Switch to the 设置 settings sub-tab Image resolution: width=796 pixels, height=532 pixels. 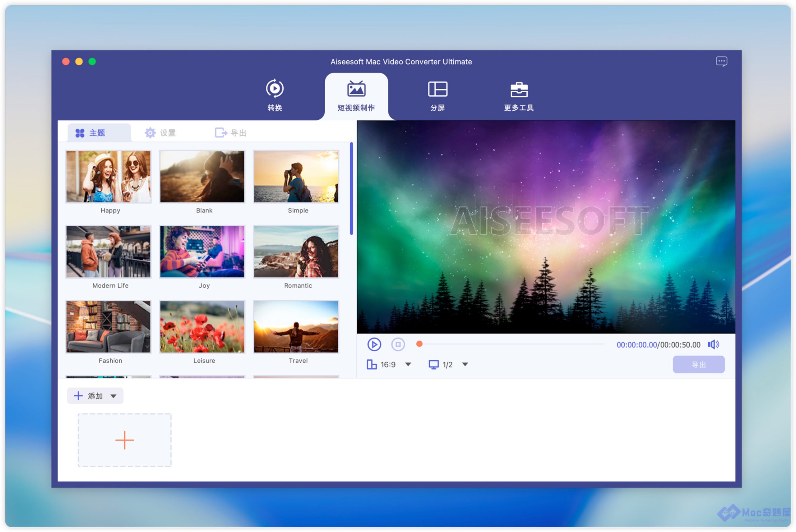pos(160,133)
